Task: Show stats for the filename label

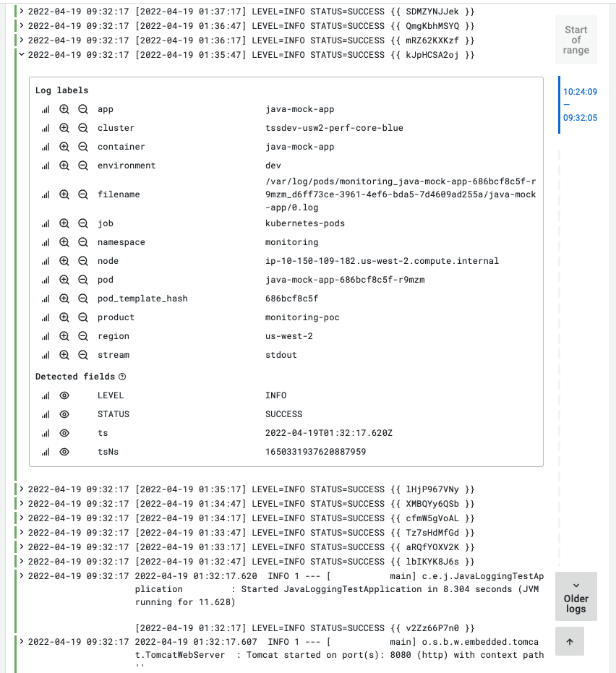Action: click(46, 194)
